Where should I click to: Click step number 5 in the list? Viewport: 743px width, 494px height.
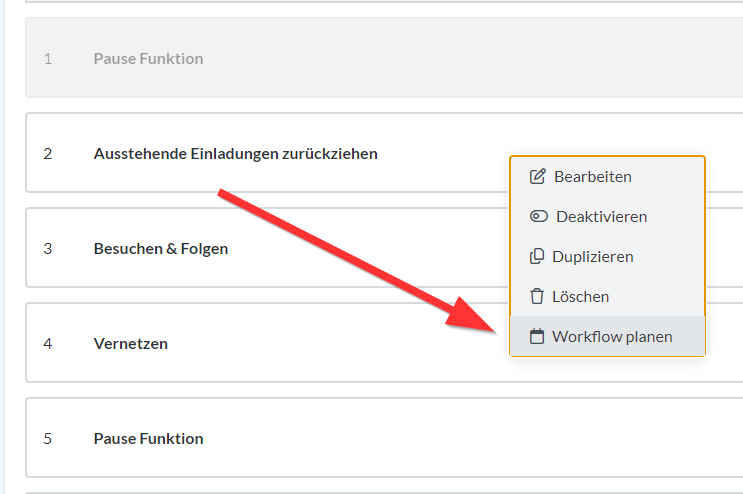(48, 439)
